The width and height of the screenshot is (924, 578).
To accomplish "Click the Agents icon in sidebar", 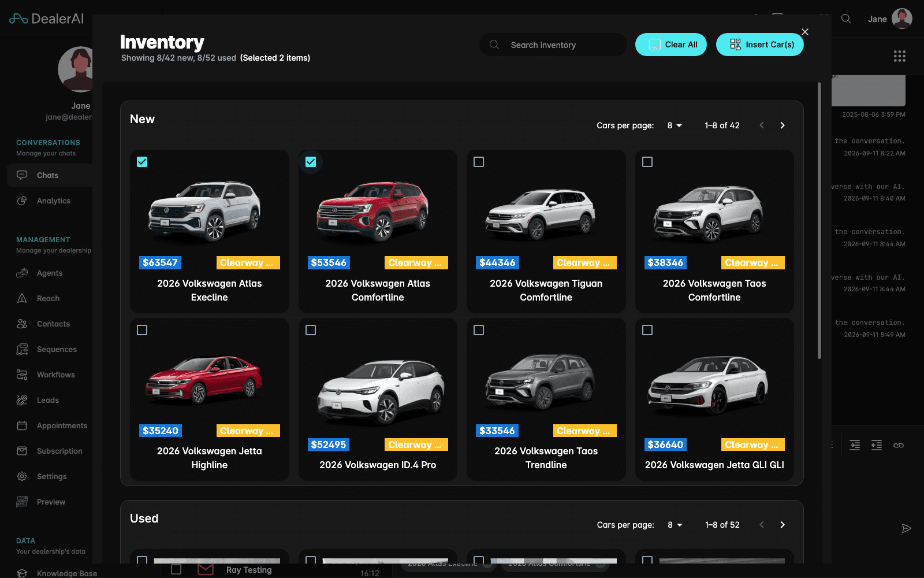I will pos(22,273).
